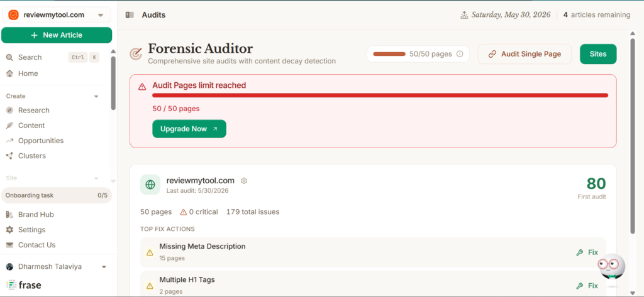
Task: Click the Brand Hub icon
Action: coord(9,215)
